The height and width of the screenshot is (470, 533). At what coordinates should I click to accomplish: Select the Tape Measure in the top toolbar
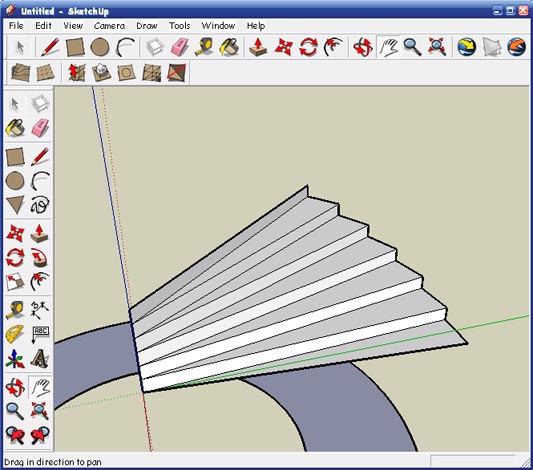204,47
